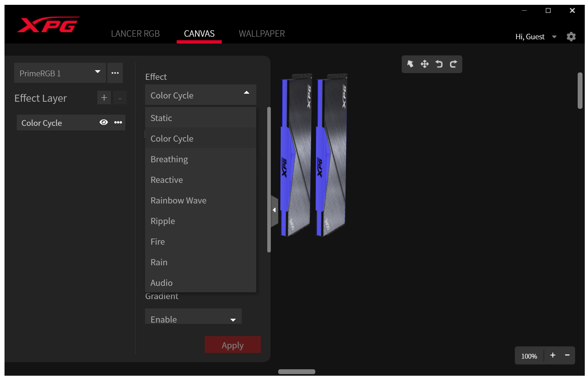The width and height of the screenshot is (588, 377).
Task: Zoom in with the plus button
Action: pyautogui.click(x=553, y=355)
